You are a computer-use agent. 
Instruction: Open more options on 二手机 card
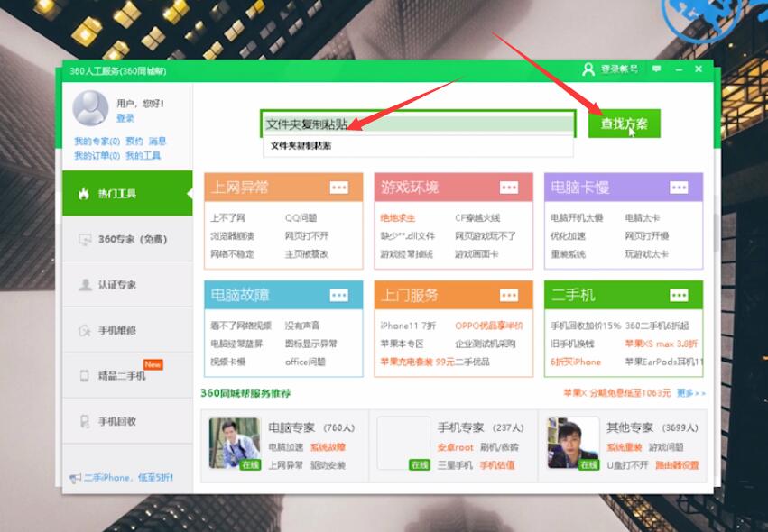click(x=679, y=295)
